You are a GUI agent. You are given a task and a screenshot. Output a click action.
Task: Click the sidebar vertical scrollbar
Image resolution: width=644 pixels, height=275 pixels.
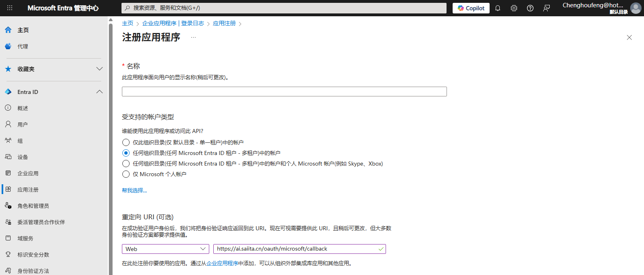pos(111,146)
